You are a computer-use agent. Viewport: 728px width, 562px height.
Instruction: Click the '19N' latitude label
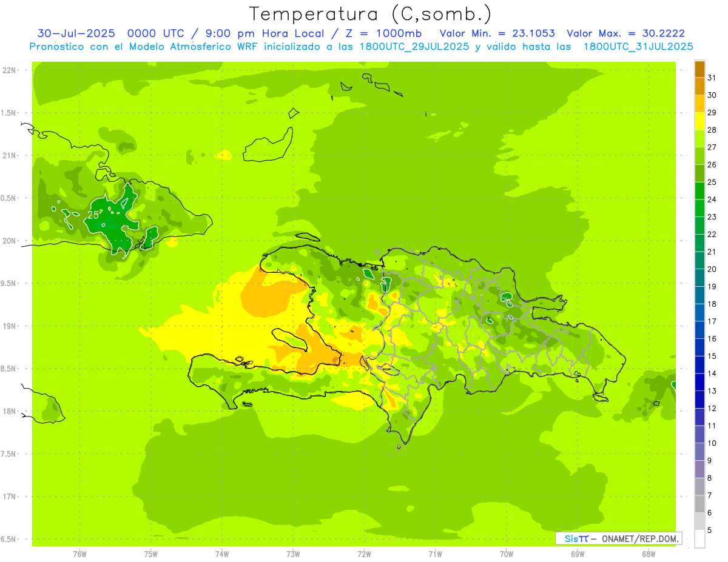9,326
